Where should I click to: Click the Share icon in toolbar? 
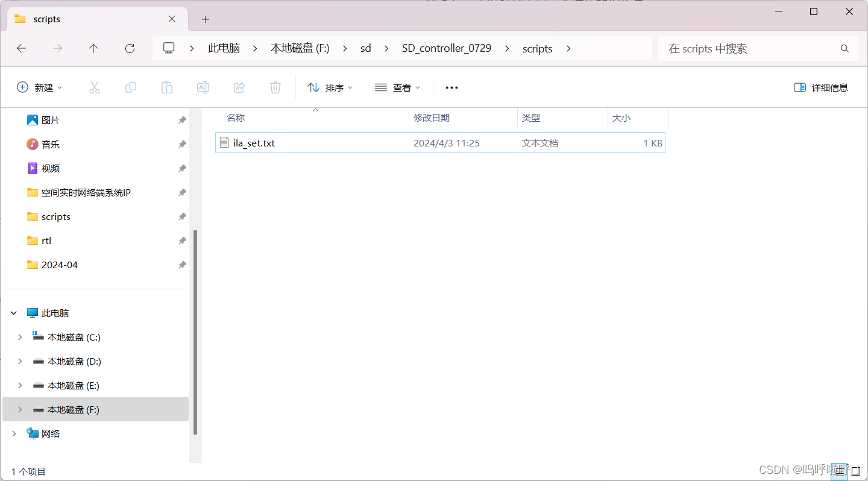point(239,87)
